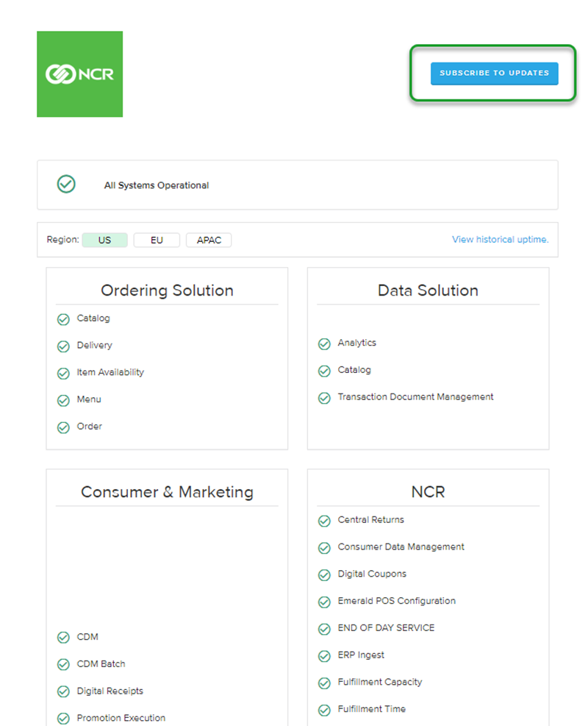Click the Item Availability label
Viewport: 588px width, 726px height.
point(110,372)
